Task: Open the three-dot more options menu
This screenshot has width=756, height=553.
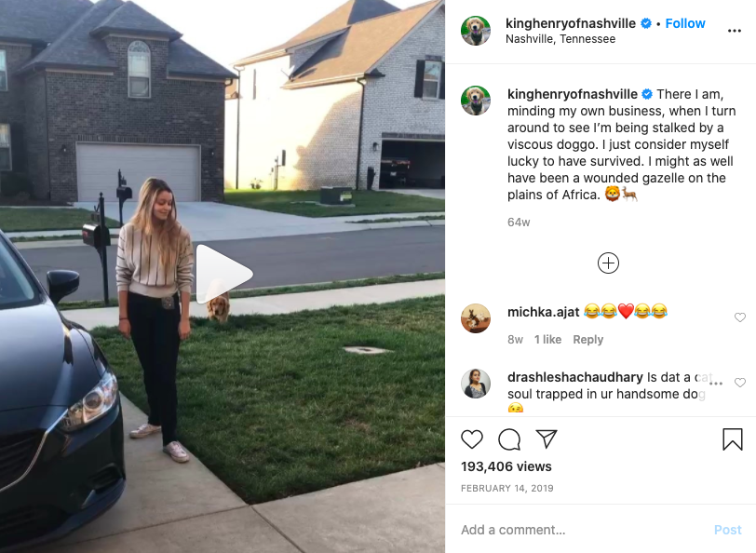Action: tap(735, 31)
